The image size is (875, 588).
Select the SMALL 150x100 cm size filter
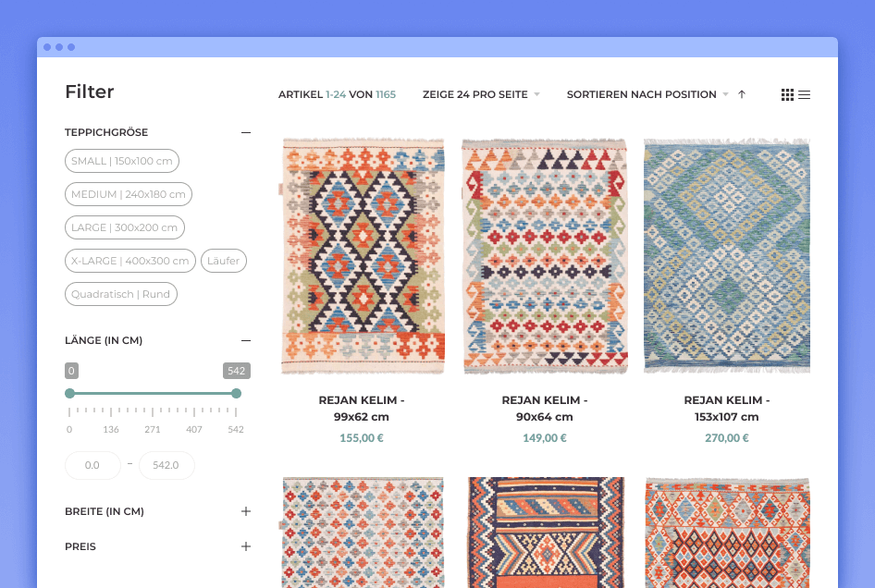122,160
